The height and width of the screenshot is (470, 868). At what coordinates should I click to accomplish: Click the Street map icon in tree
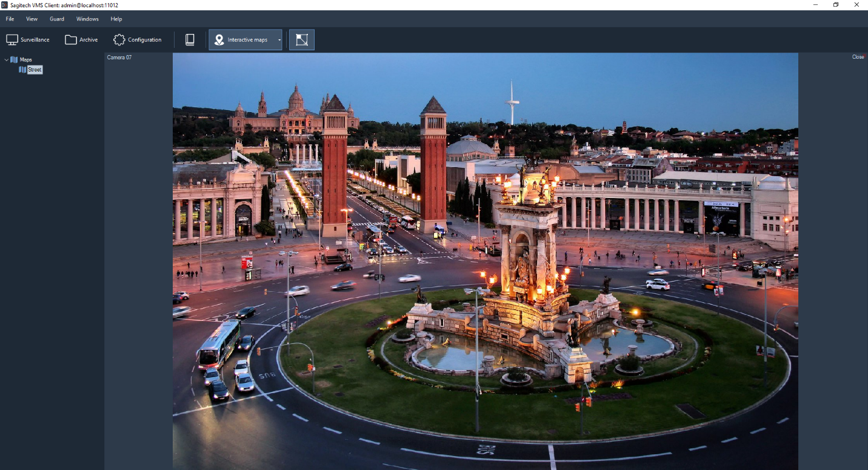point(22,70)
